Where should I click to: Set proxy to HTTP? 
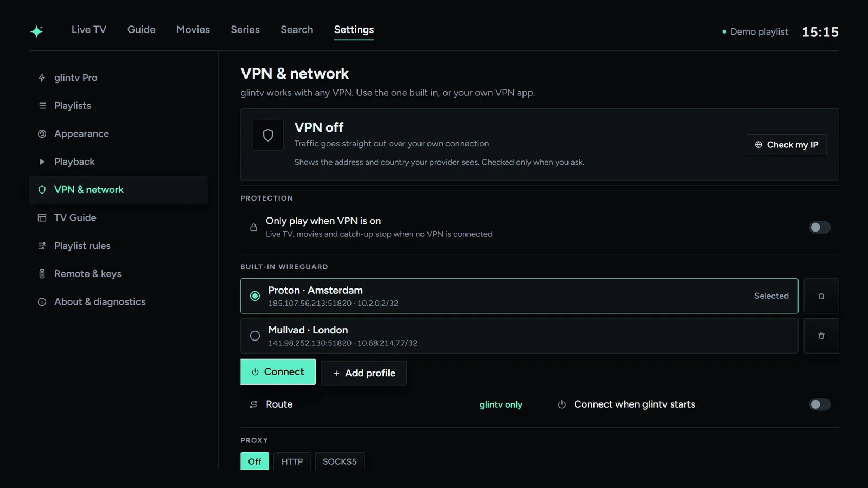pyautogui.click(x=292, y=461)
